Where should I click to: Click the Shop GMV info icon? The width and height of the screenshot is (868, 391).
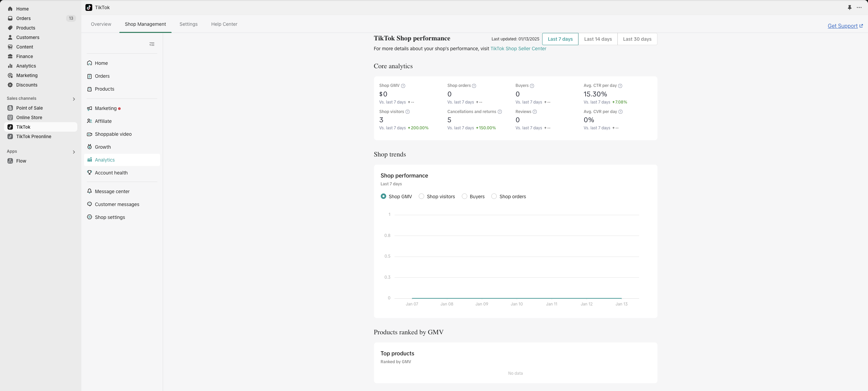tap(403, 86)
